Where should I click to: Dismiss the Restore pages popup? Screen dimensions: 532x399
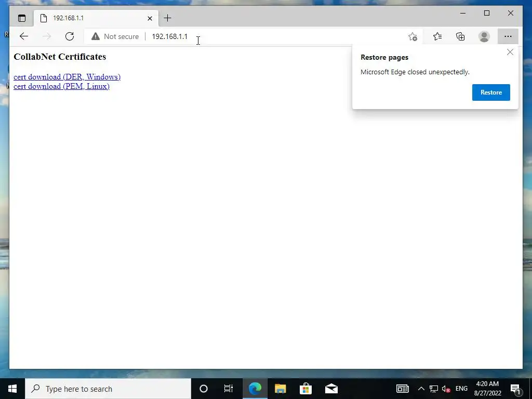coord(510,52)
